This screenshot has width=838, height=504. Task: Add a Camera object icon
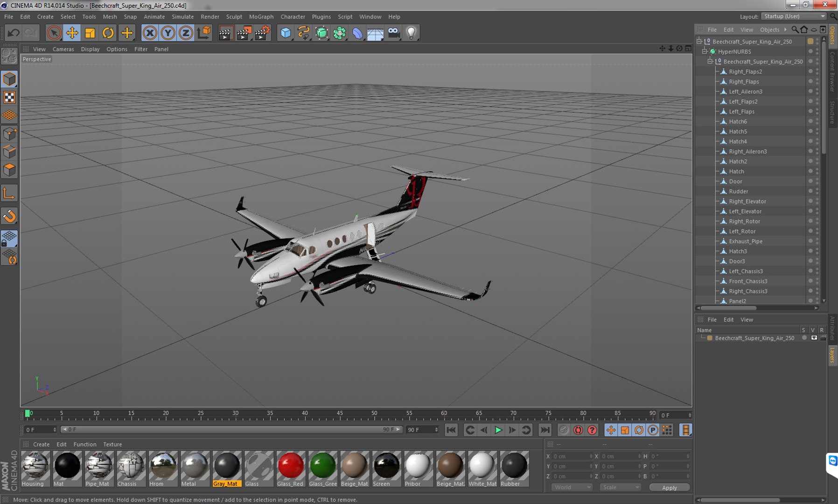click(394, 33)
